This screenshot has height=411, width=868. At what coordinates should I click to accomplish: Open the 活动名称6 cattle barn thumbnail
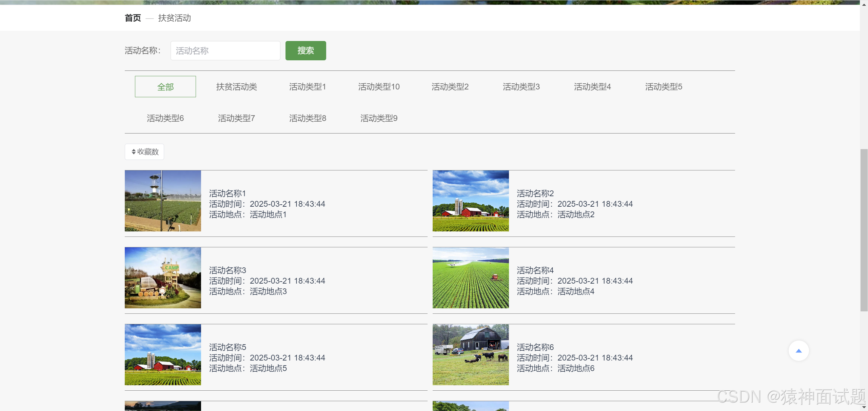pos(471,355)
